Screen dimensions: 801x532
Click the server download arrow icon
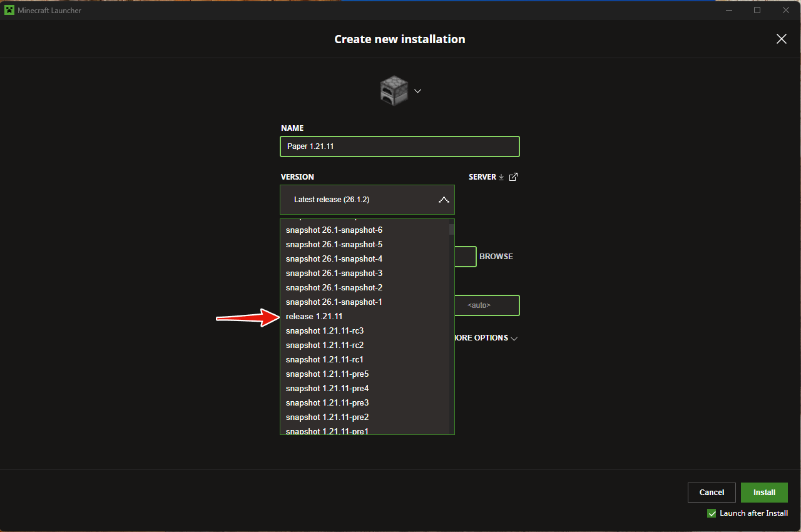point(501,177)
